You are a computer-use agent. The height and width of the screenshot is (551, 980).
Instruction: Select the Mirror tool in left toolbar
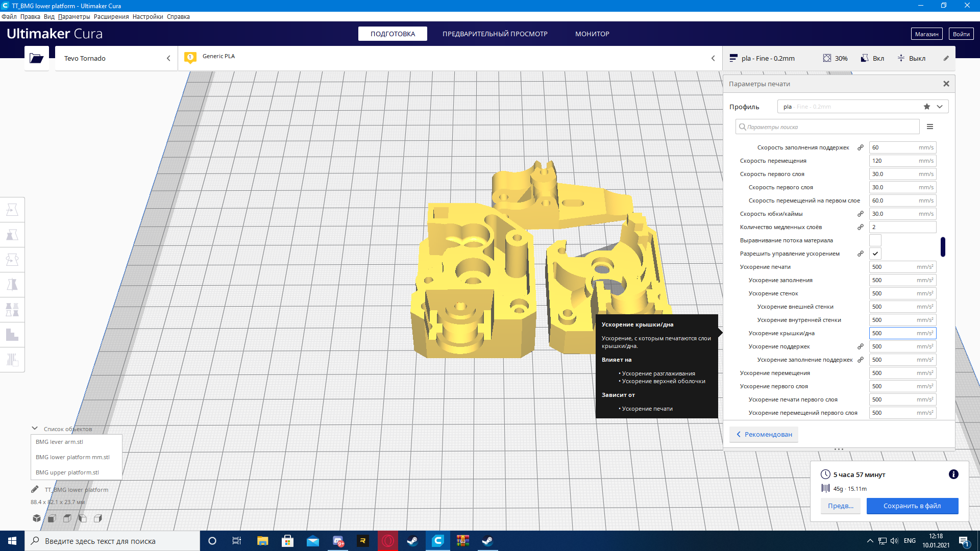click(12, 285)
